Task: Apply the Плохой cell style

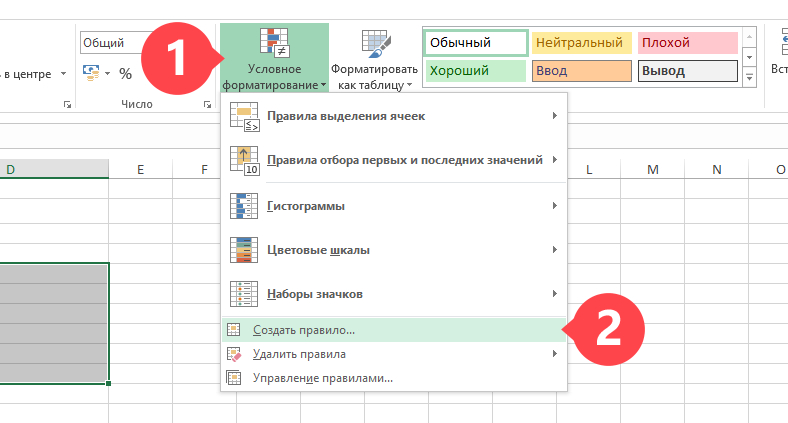Action: (x=688, y=43)
